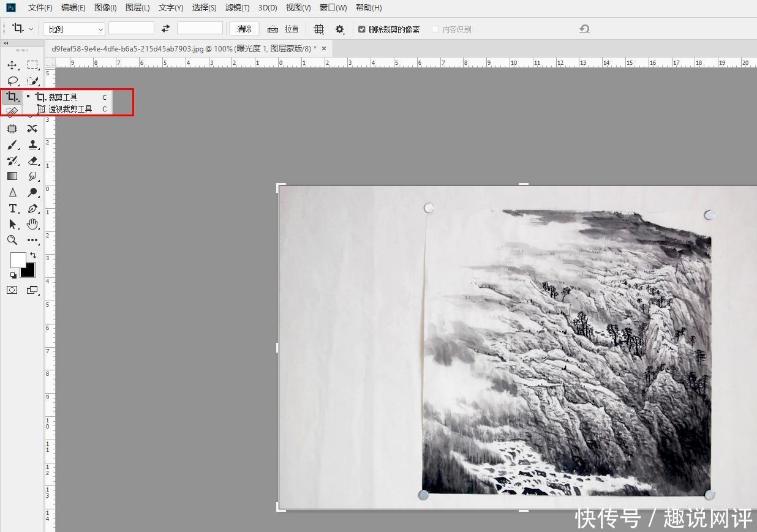Select the Content-Aware Move tool

[32, 129]
